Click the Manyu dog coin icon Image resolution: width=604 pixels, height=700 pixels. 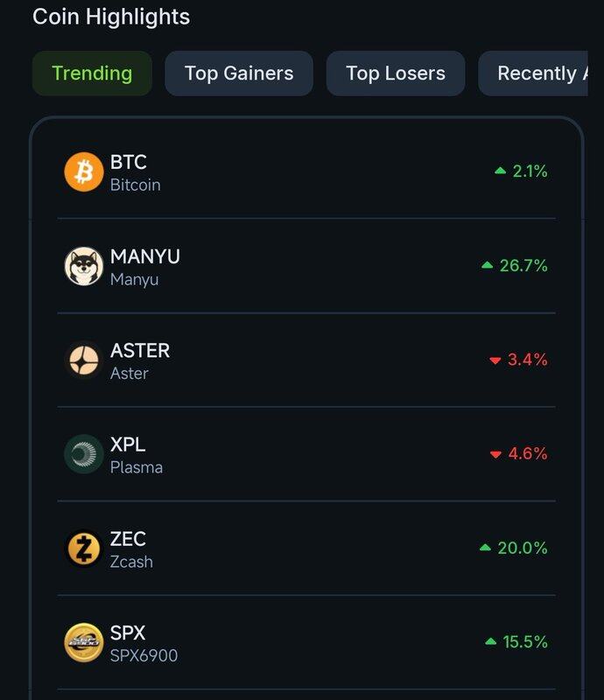pyautogui.click(x=84, y=266)
